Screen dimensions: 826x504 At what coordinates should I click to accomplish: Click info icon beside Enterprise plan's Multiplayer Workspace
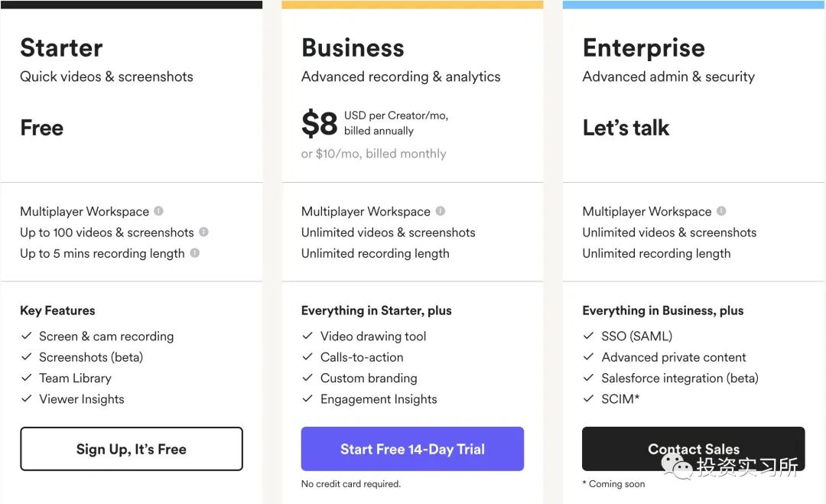[721, 211]
